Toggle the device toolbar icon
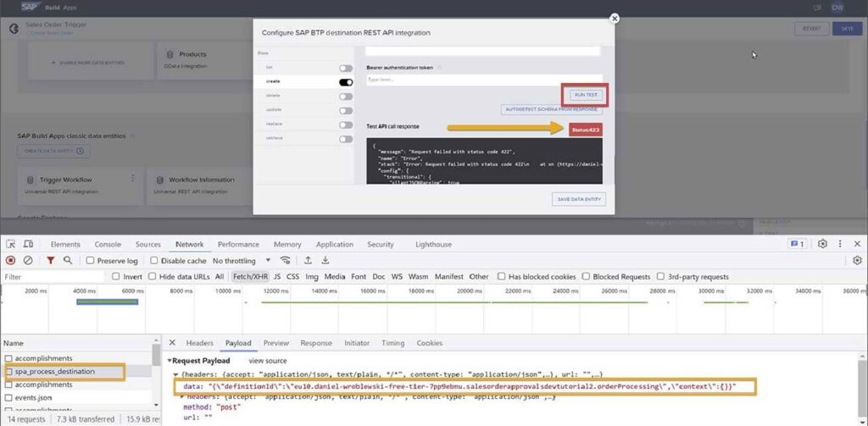The height and width of the screenshot is (426, 868). pos(28,244)
